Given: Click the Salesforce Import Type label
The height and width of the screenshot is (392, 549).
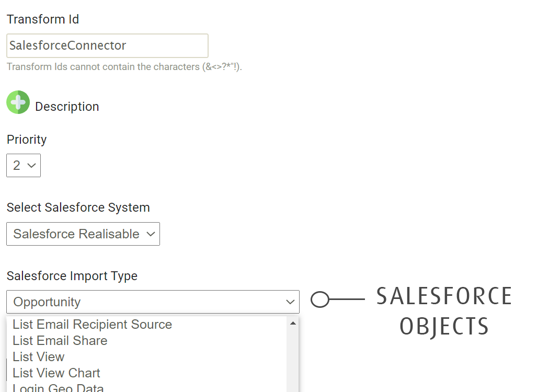Looking at the screenshot, I should (x=72, y=276).
